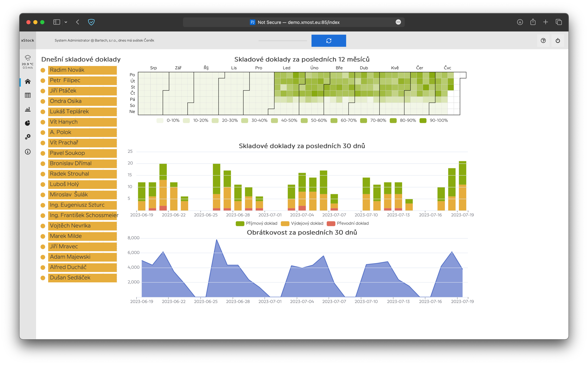Click the weather cloud icon
The height and width of the screenshot is (365, 588).
point(28,57)
